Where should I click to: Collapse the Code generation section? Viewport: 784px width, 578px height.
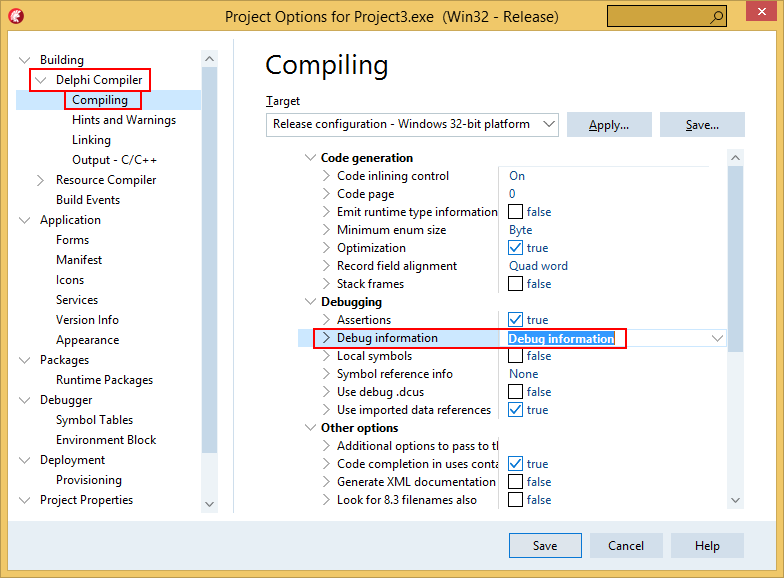(310, 158)
